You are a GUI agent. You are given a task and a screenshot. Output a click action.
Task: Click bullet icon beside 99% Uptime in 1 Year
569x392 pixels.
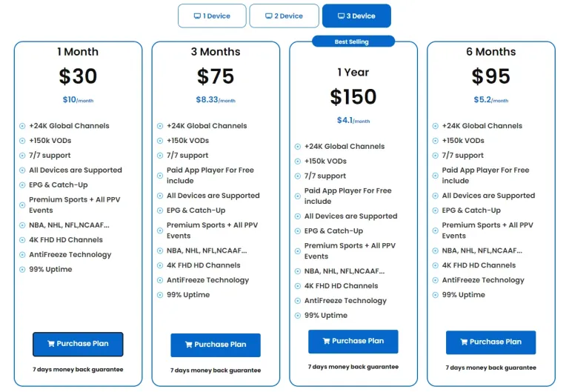click(x=298, y=316)
